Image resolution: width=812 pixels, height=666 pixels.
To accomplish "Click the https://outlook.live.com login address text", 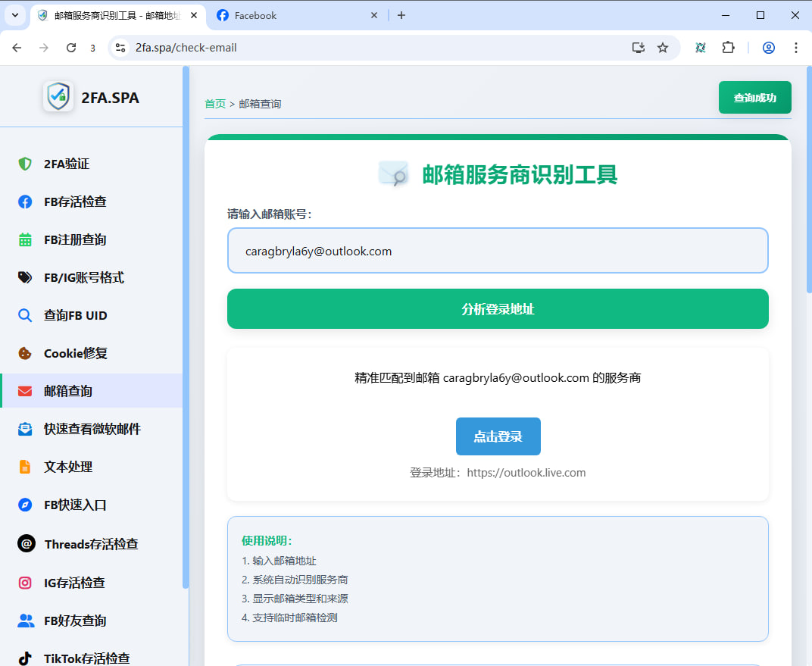I will point(526,472).
